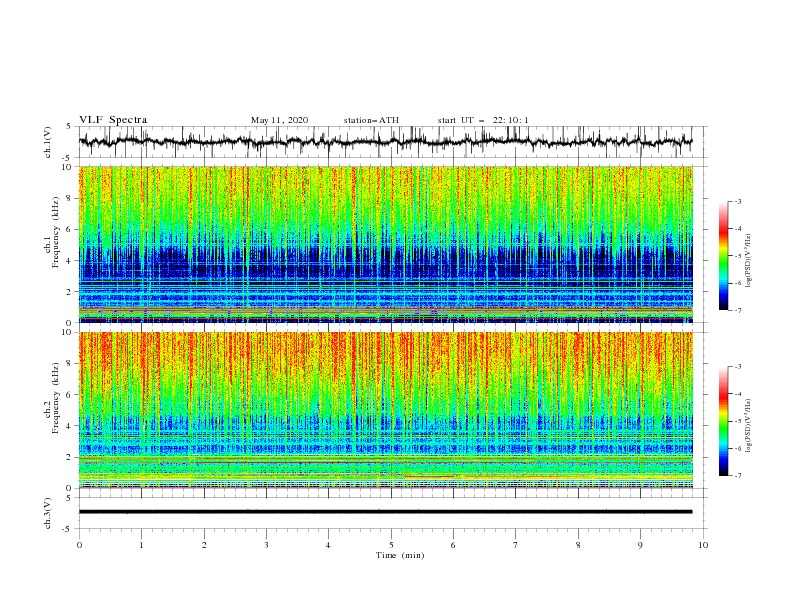
Task: Select the "ch.1 Frequency (kHz)" axis label
Action: [x=53, y=230]
